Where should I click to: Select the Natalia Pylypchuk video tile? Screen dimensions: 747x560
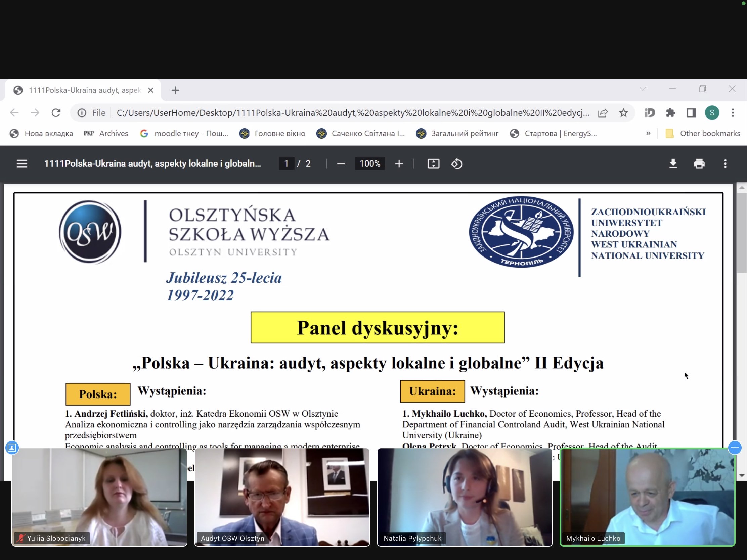465,497
